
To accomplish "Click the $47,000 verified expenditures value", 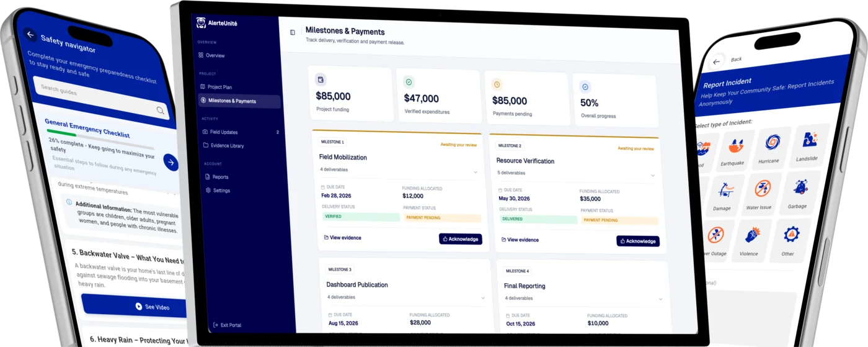I will click(422, 98).
